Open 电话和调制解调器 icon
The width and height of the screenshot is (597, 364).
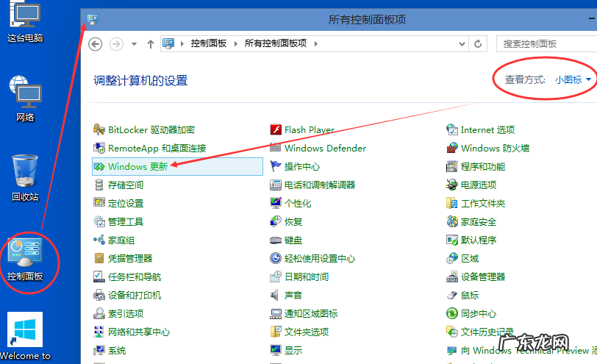click(x=276, y=185)
